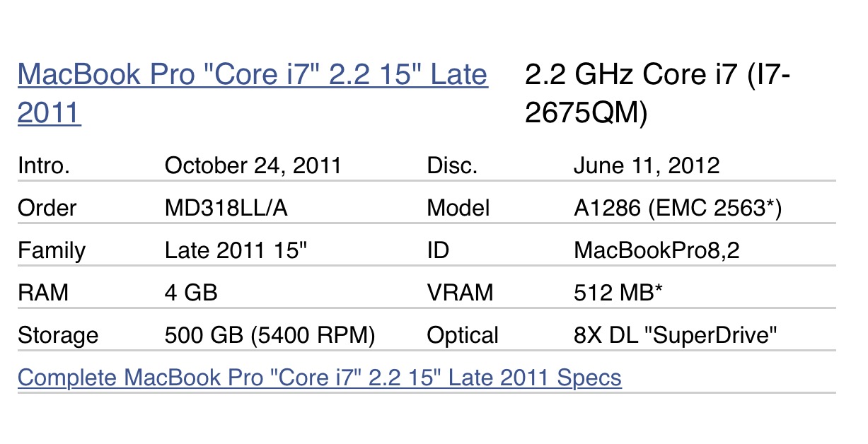
Task: Click the Optical row label
Action: [463, 335]
